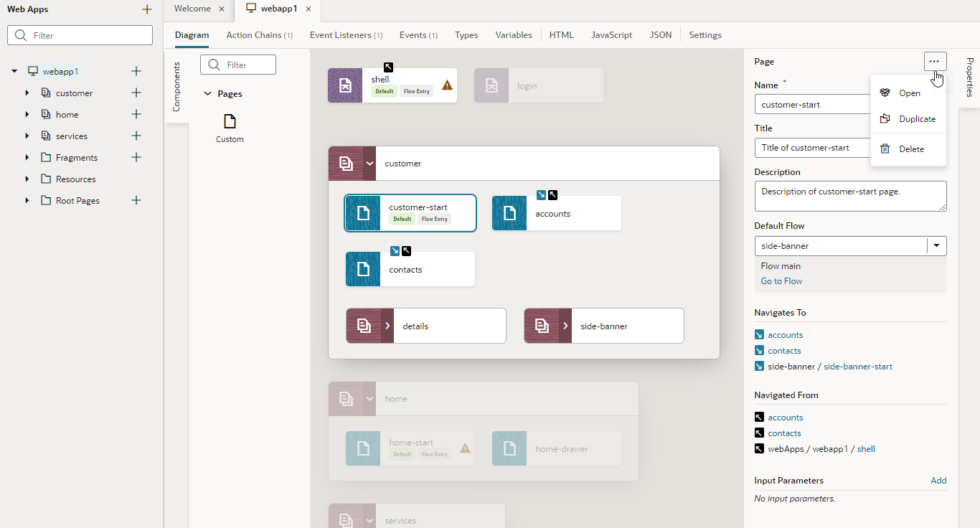The image size is (980, 528).
Task: Click the plus icon next to customer flow
Action: tap(136, 93)
